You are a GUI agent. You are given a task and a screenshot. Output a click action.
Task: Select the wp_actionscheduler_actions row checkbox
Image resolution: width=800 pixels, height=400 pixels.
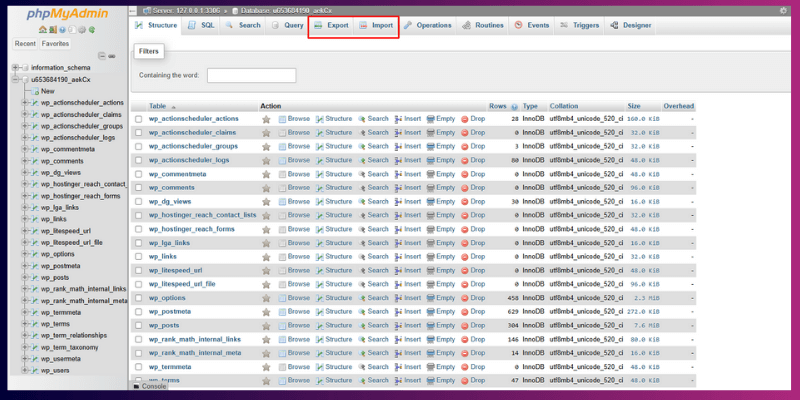click(x=138, y=119)
